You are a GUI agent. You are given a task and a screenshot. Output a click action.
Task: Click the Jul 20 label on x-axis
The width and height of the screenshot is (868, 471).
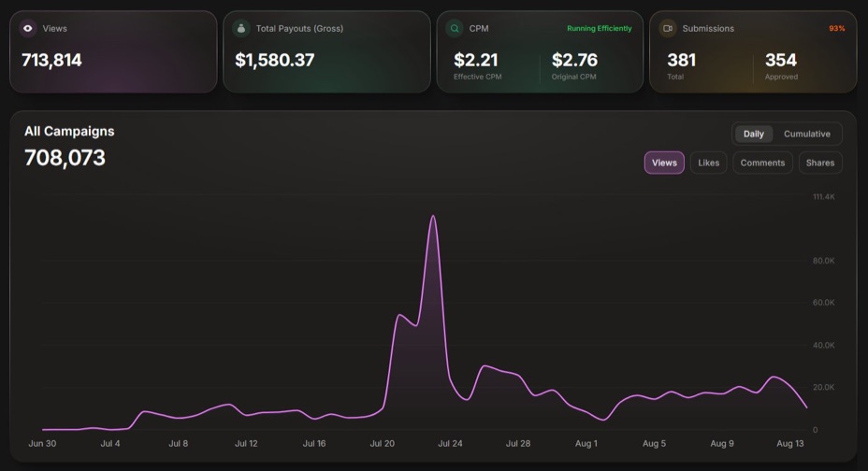pos(382,443)
